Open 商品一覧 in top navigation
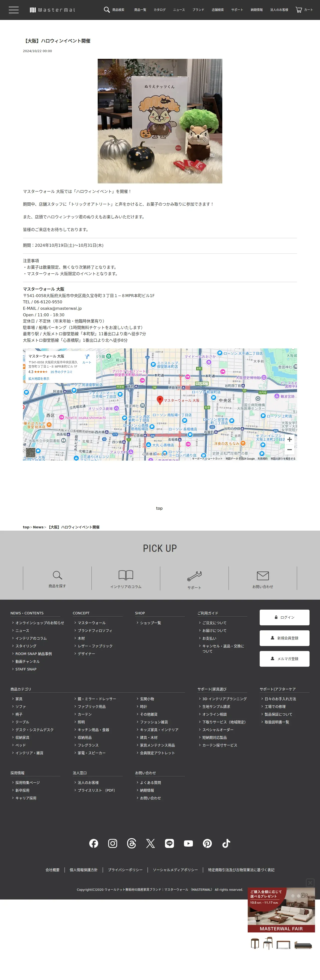Viewport: 320px width, 980px height. 140,10
